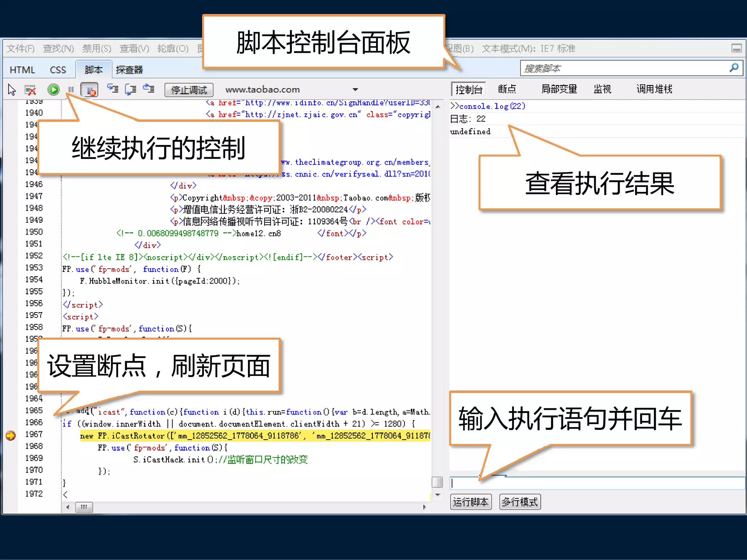Click the step into icon

coord(113,89)
